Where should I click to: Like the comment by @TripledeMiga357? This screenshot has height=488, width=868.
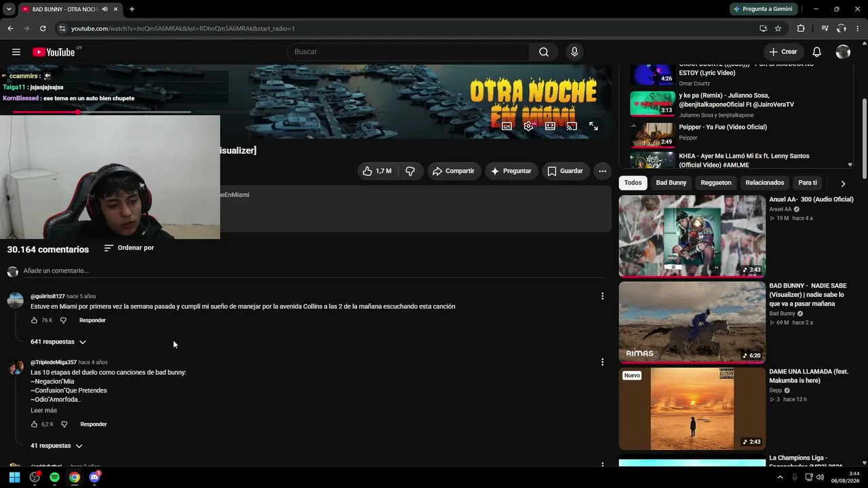pos(35,424)
